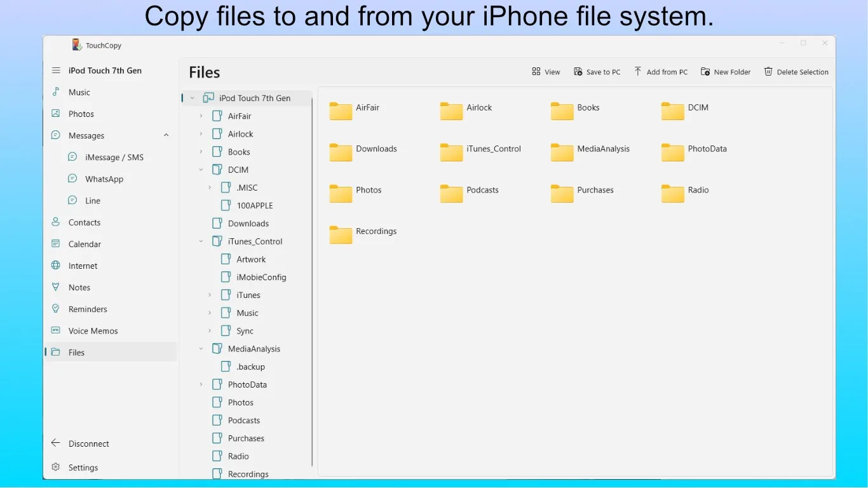Click Delete Selection button

point(796,72)
